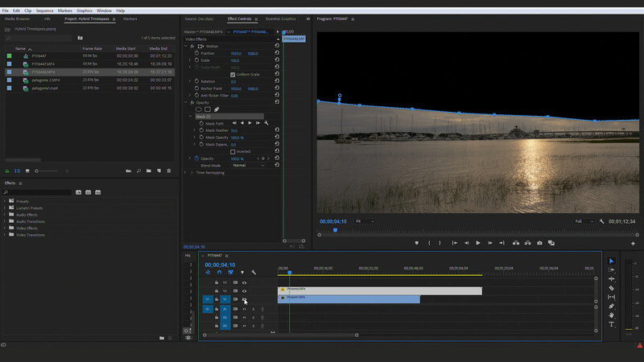The width and height of the screenshot is (644, 362).
Task: Click the Export Frame camera icon
Action: click(539, 243)
